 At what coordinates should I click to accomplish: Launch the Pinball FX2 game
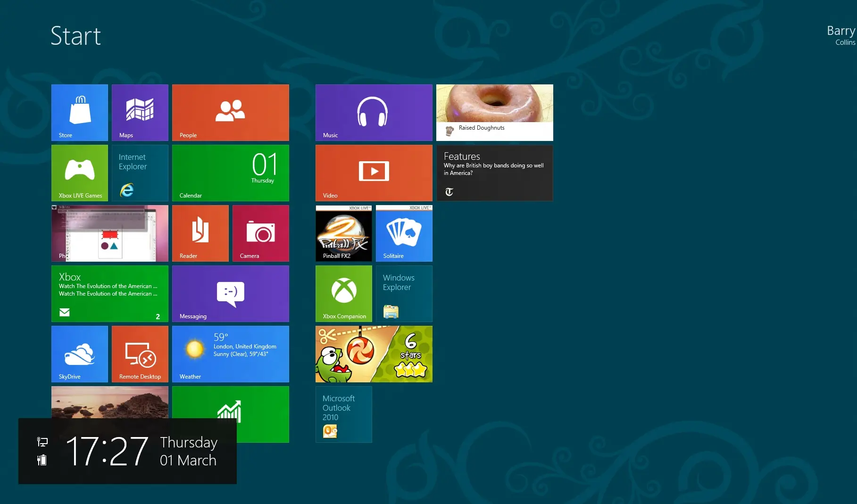pyautogui.click(x=344, y=233)
